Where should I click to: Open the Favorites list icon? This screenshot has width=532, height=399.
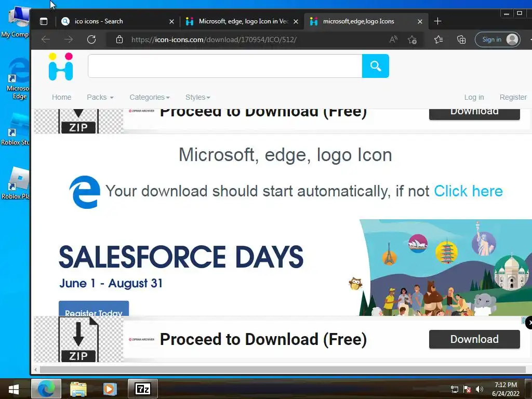pyautogui.click(x=438, y=39)
